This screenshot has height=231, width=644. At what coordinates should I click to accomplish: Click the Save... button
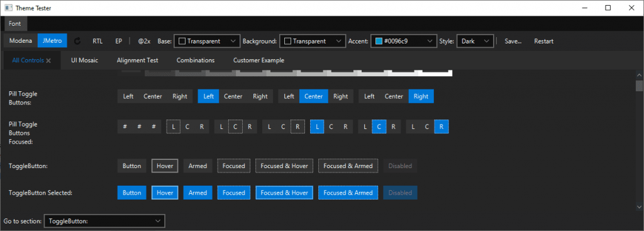click(513, 41)
